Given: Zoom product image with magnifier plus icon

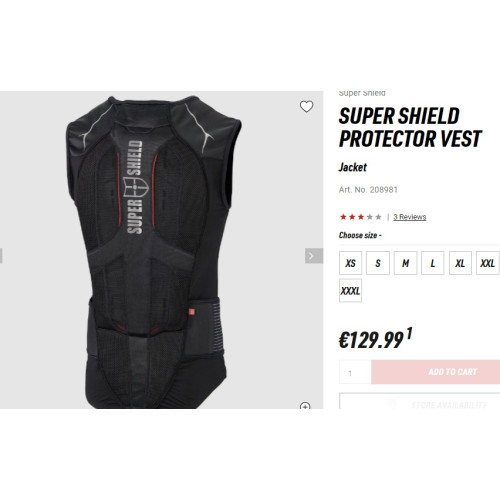Looking at the screenshot, I should (x=305, y=406).
